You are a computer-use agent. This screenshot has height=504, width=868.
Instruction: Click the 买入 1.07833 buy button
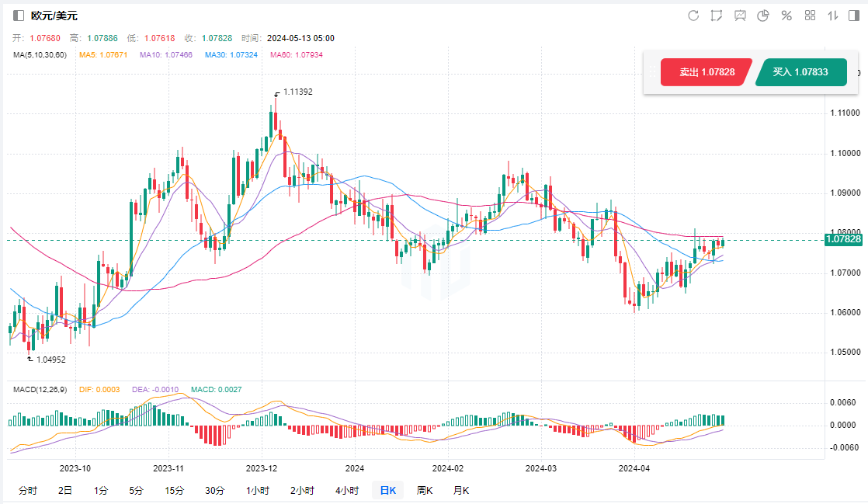[x=800, y=72]
